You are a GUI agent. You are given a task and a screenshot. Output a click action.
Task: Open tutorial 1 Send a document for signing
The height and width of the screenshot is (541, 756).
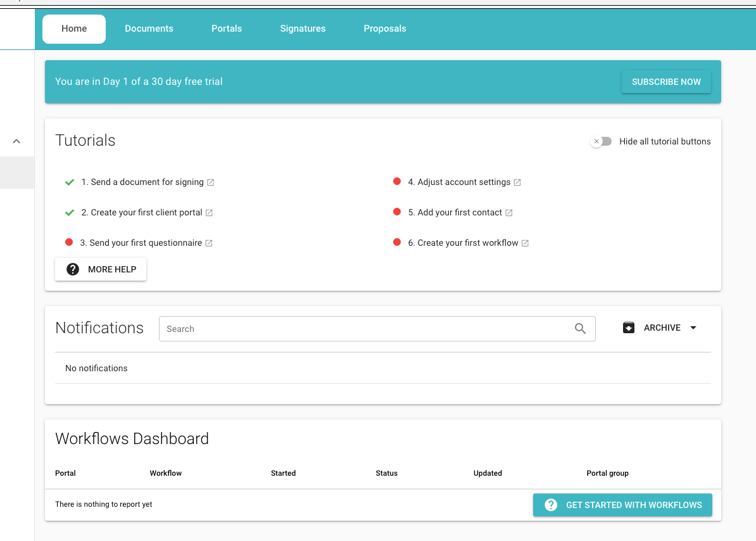(142, 182)
